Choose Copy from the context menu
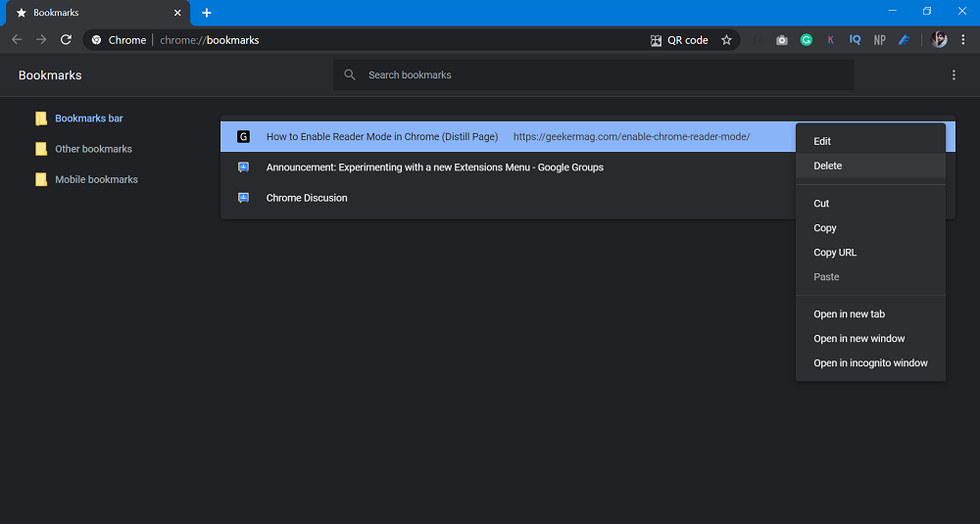The width and height of the screenshot is (980, 524). click(870, 228)
